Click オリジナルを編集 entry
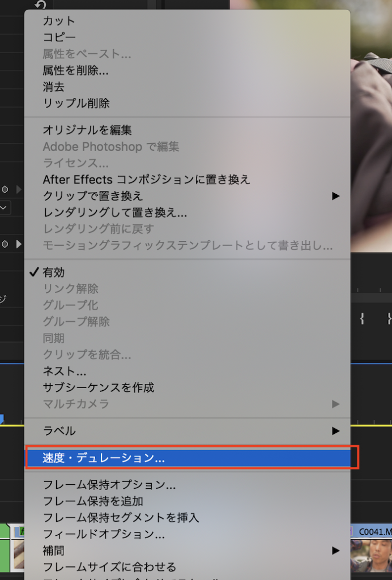This screenshot has width=392, height=580. [188, 130]
